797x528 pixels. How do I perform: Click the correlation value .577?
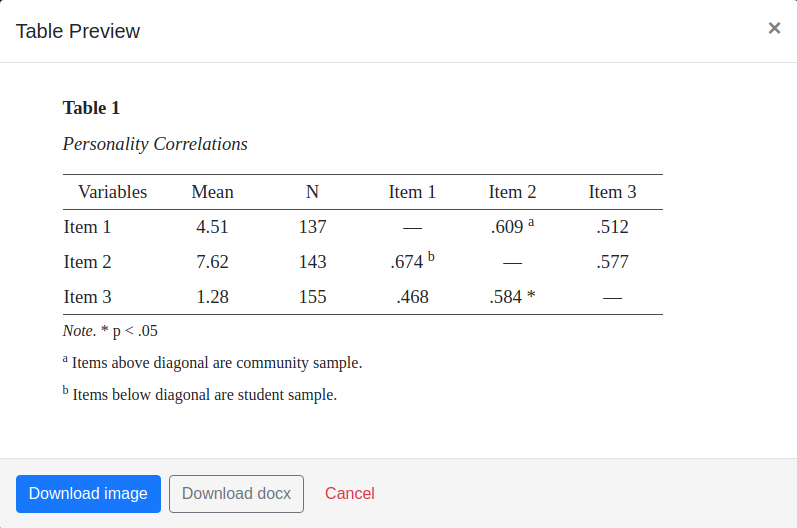pos(612,262)
